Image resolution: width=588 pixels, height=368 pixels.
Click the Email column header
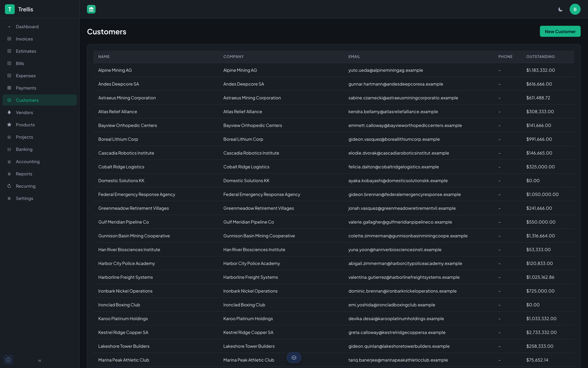coord(354,57)
